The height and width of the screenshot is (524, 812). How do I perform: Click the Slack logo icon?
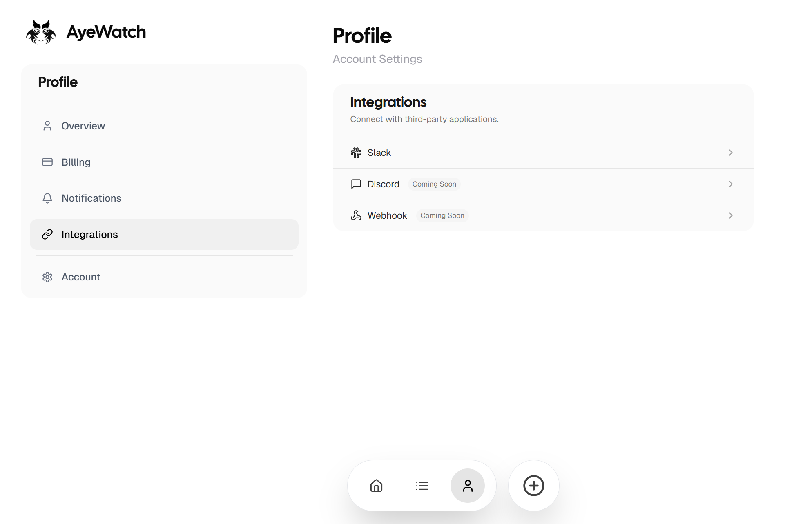coord(356,153)
